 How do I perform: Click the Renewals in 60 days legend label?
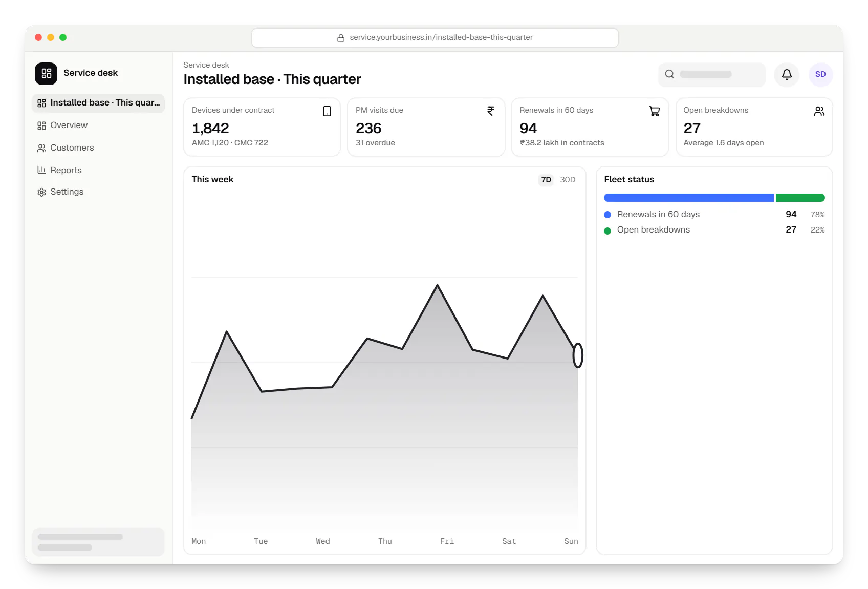coord(658,215)
